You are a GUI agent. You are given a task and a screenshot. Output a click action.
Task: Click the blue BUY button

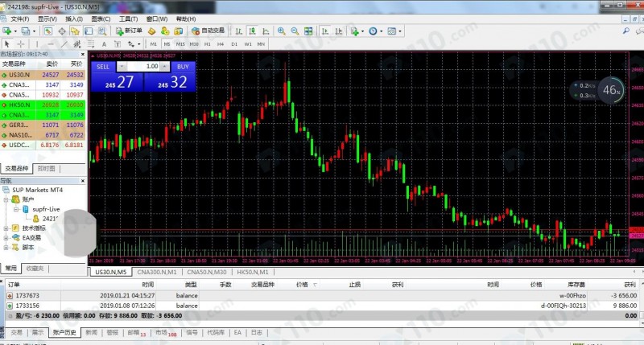pos(183,67)
